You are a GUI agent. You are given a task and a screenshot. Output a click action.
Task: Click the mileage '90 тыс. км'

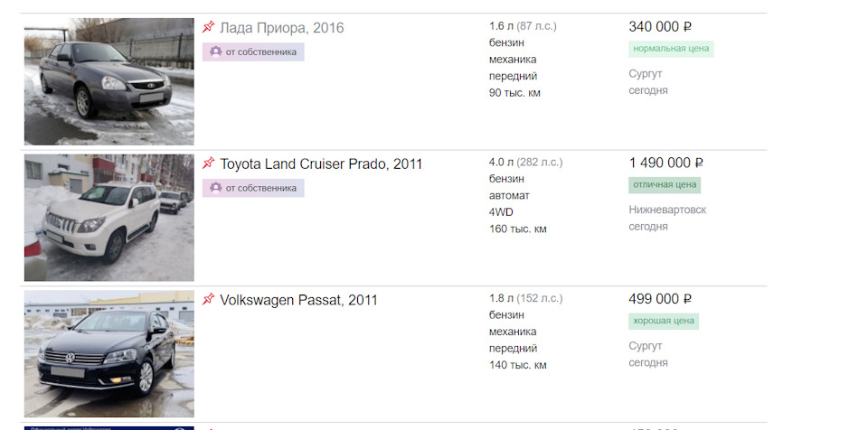coord(514,93)
